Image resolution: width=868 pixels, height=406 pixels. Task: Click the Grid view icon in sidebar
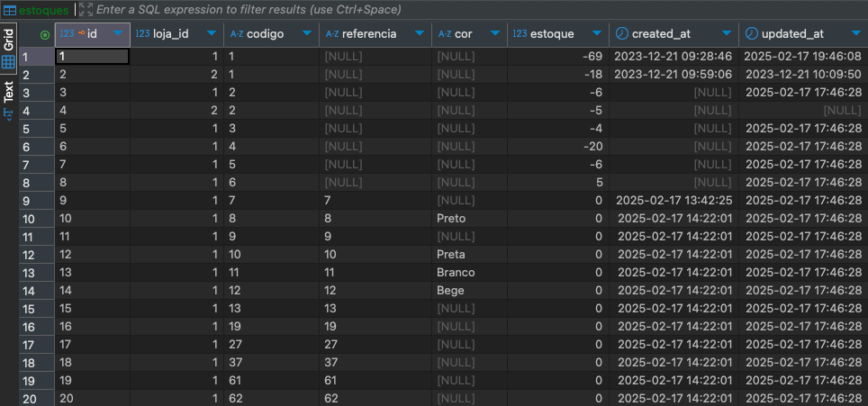tap(8, 62)
